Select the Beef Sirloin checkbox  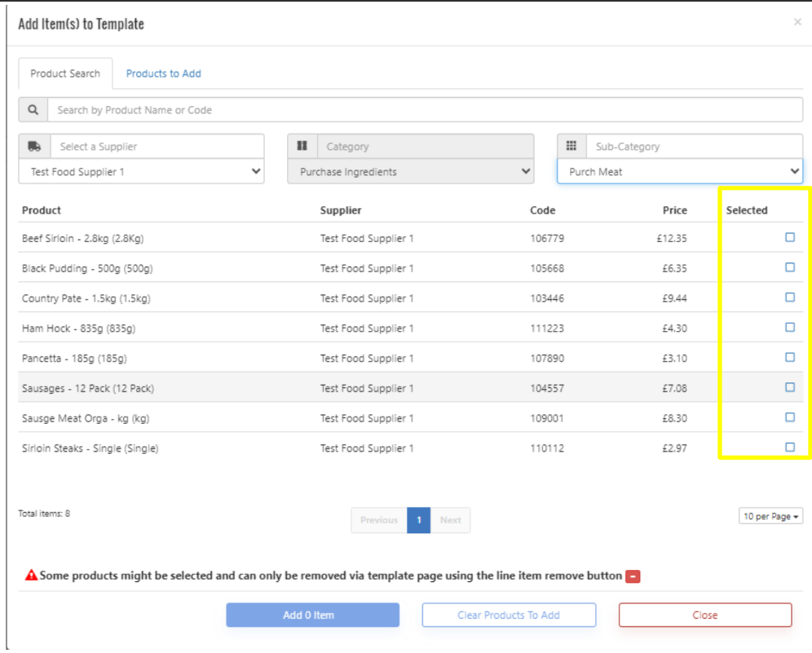click(789, 237)
